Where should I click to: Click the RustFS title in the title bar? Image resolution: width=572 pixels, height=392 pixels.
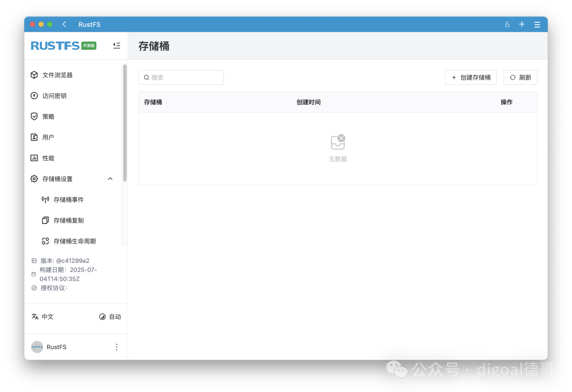(90, 24)
